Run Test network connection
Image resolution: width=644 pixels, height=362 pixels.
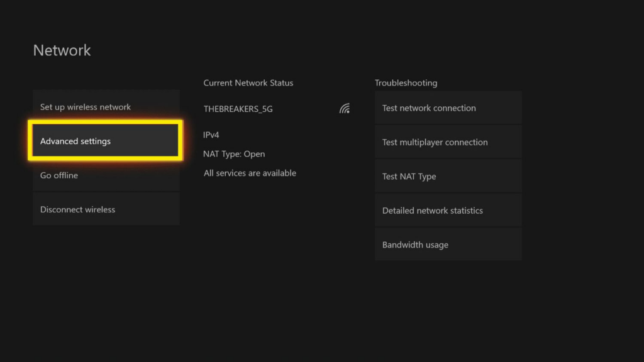(x=448, y=108)
